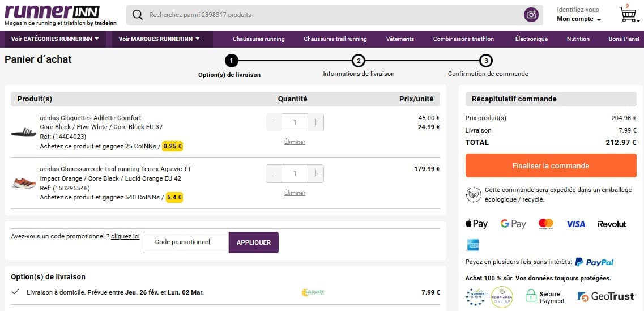Viewport: 644px width, 311px height.
Task: Click the search magnifier icon
Action: (x=137, y=15)
